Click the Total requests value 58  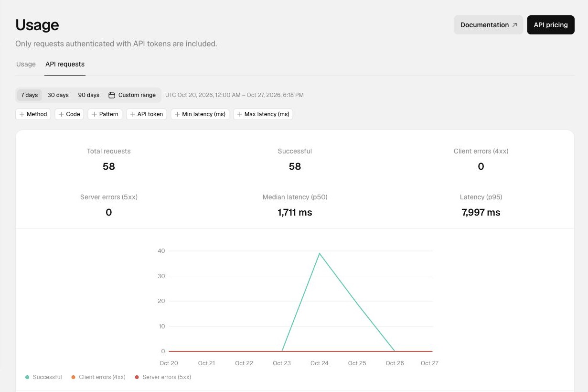[x=109, y=166]
